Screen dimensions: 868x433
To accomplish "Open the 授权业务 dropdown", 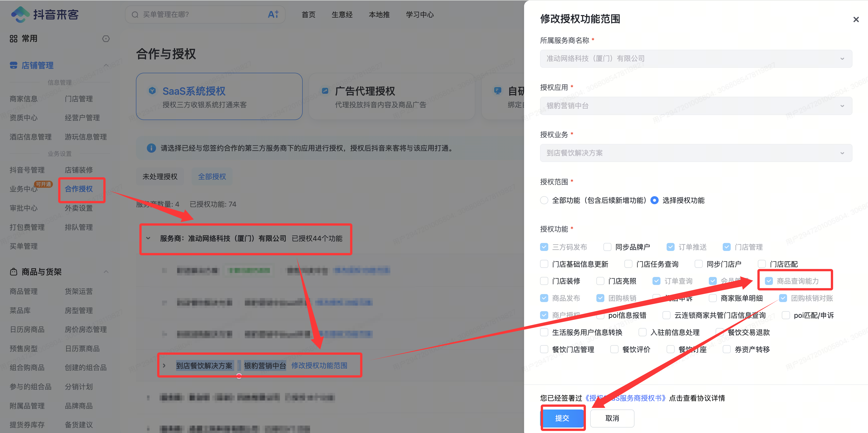I will pos(696,153).
